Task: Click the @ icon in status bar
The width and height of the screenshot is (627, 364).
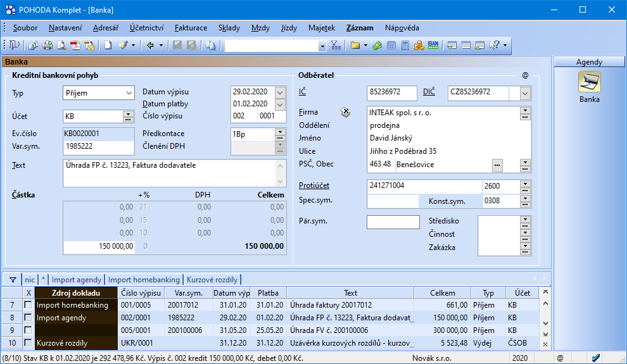Action: click(x=560, y=358)
